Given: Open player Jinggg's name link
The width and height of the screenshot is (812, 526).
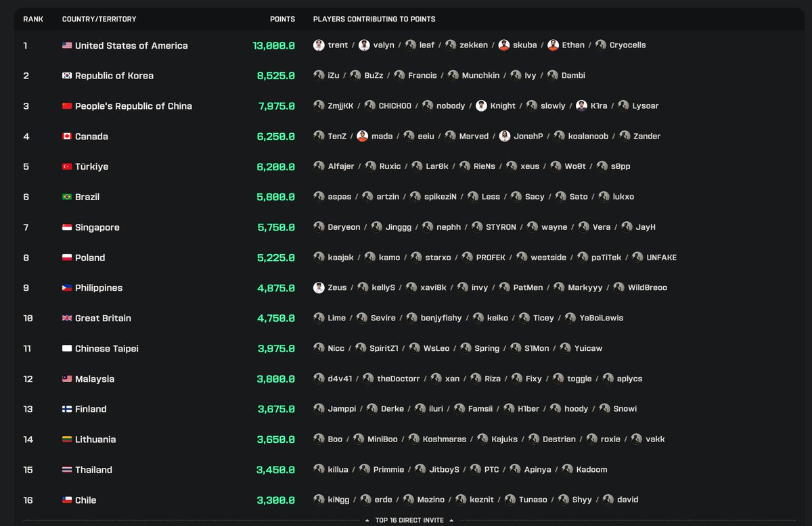Looking at the screenshot, I should 398,227.
